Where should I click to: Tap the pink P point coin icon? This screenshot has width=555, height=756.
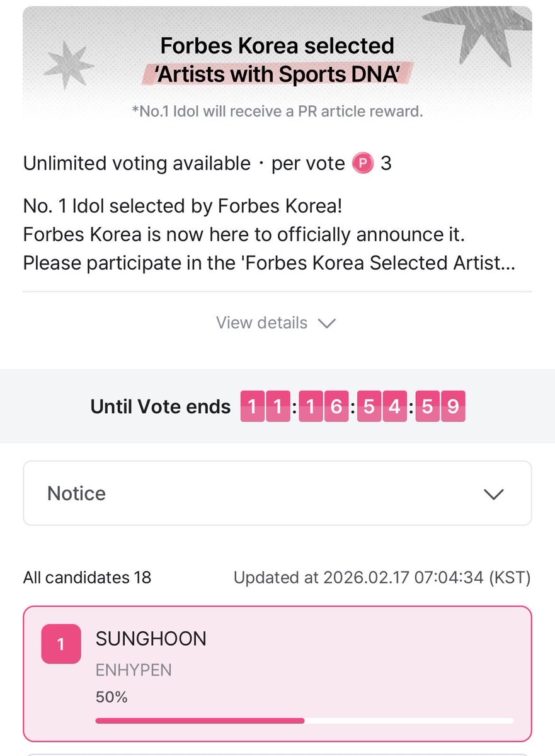tap(363, 164)
